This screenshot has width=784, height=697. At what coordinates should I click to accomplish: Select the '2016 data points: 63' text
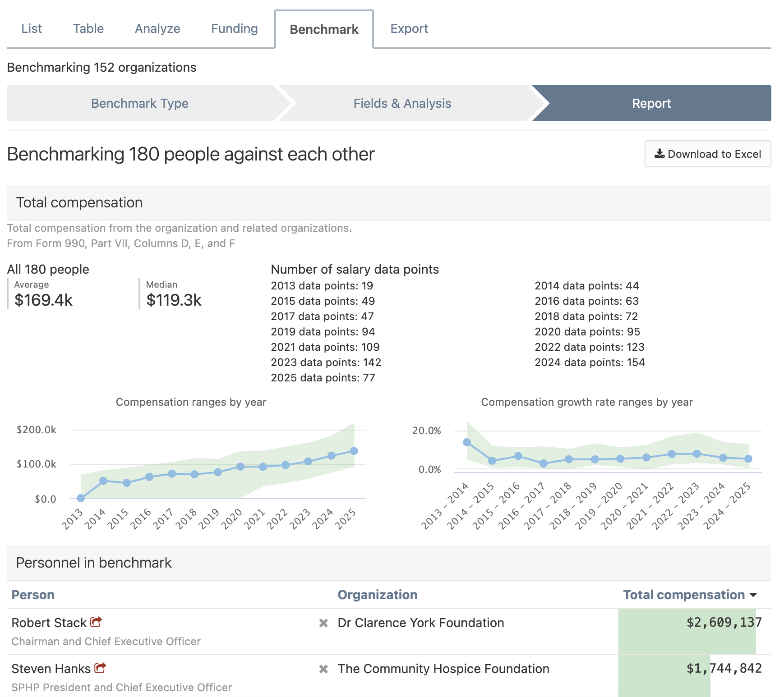coord(587,301)
